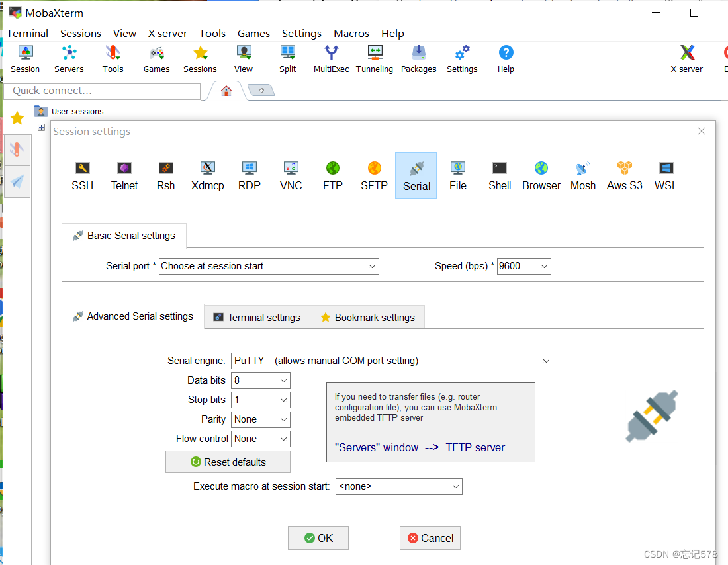Select the VNC session type
Viewport: 728px width, 565px height.
click(x=291, y=175)
